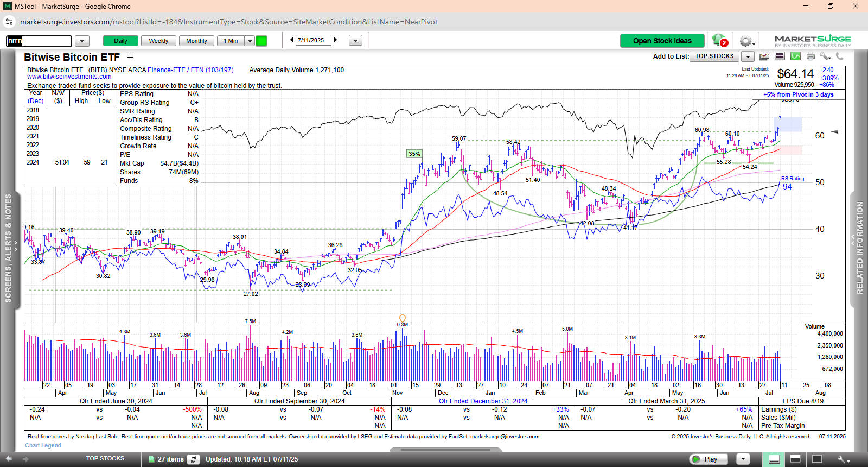
Task: Click the 27 items list icon
Action: pyautogui.click(x=152, y=459)
